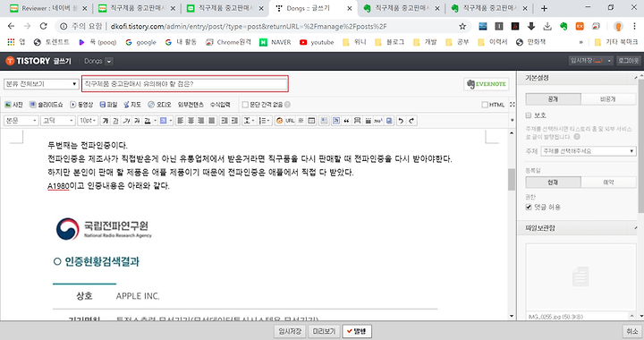Toggle editor fullscreen expand icon
Viewport: 644px width, 340px height.
click(x=513, y=105)
